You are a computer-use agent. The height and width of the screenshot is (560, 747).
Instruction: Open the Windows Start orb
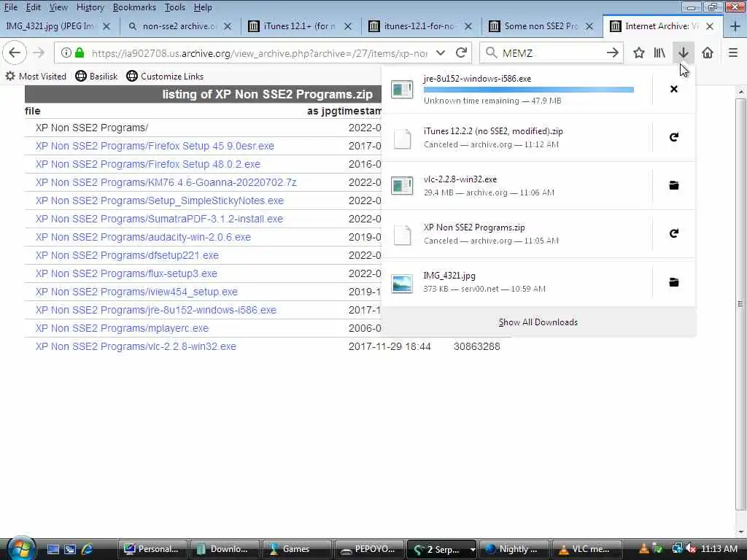click(20, 548)
